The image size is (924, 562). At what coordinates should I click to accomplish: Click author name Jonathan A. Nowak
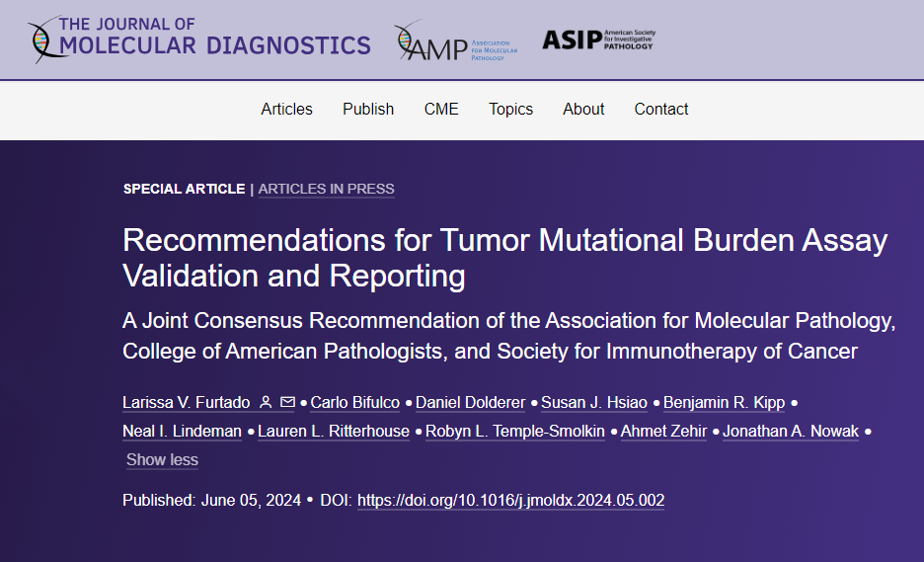pyautogui.click(x=791, y=432)
